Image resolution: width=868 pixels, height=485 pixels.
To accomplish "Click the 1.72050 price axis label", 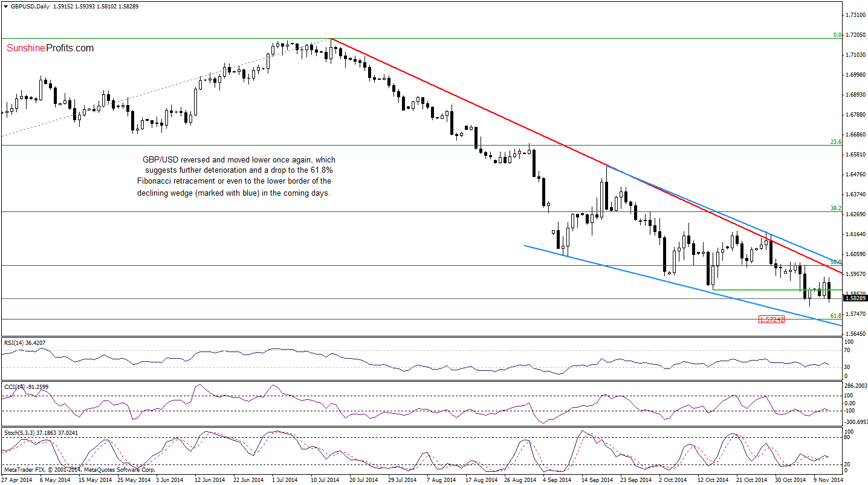I will (857, 34).
